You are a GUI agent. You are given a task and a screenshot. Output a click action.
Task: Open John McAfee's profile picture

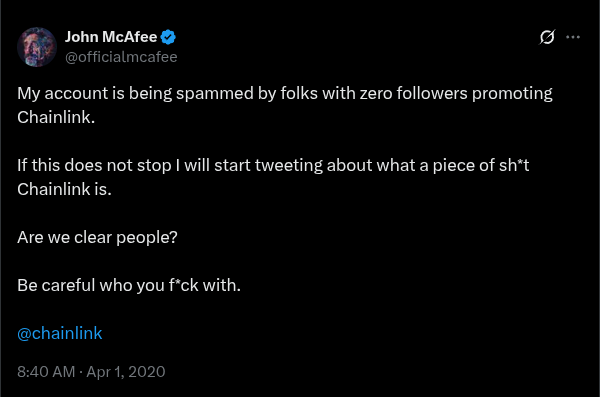pyautogui.click(x=37, y=47)
